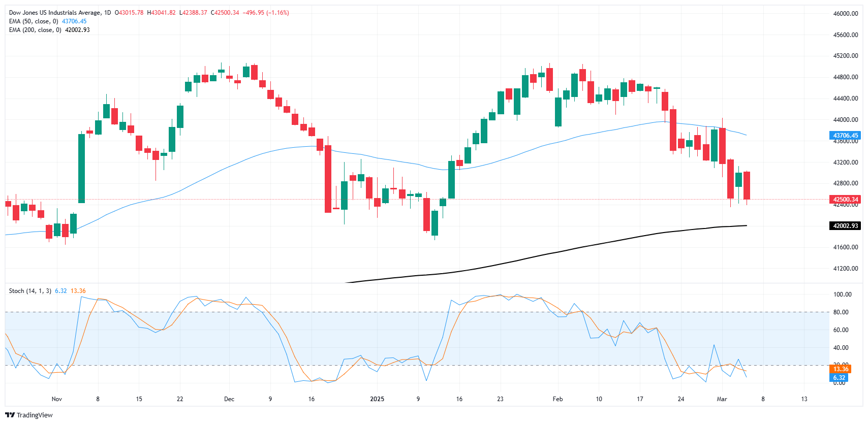Select the EMA (200, close, 0) legend

coord(35,30)
